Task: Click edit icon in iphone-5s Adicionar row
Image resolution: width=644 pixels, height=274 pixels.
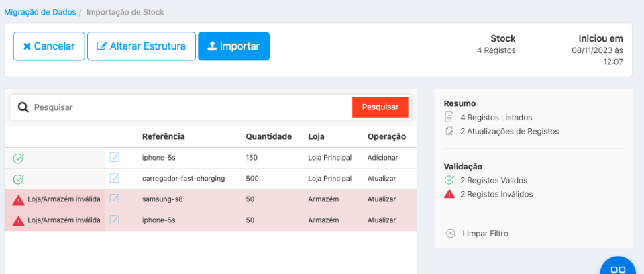Action: pos(114,157)
